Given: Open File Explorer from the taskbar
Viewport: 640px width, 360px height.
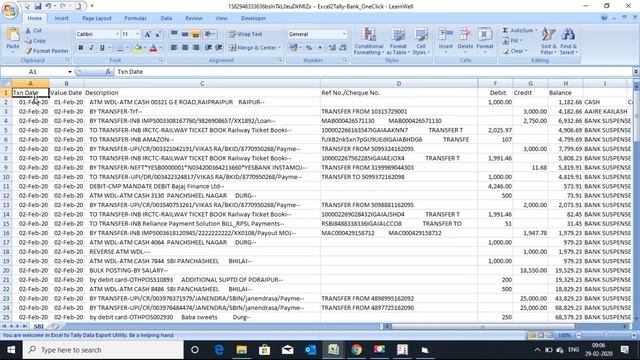Looking at the screenshot, I should coord(241,350).
